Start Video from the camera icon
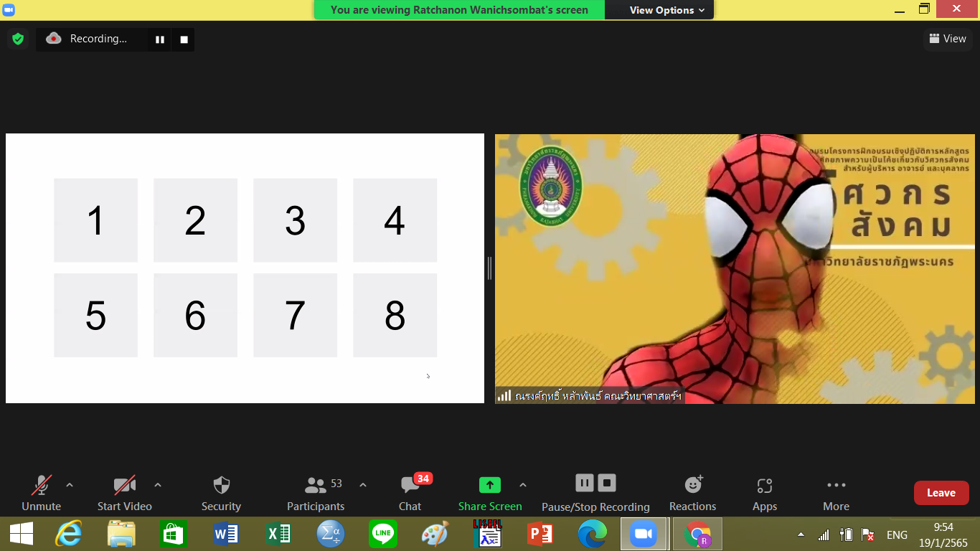The image size is (980, 551). point(125,493)
